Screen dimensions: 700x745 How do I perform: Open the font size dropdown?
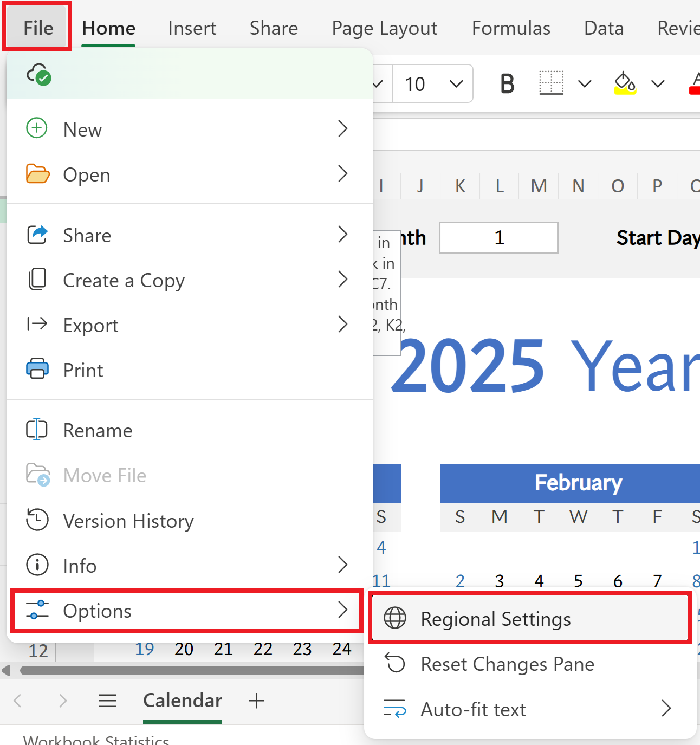[454, 83]
